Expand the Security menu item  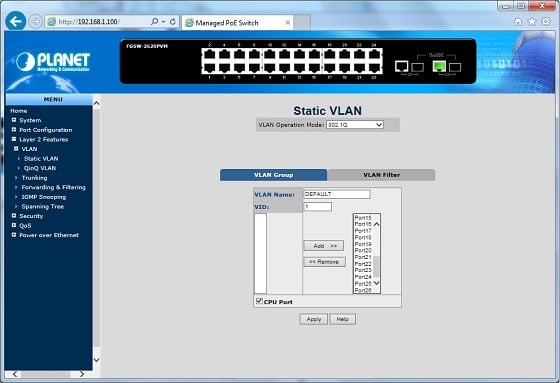(31, 216)
